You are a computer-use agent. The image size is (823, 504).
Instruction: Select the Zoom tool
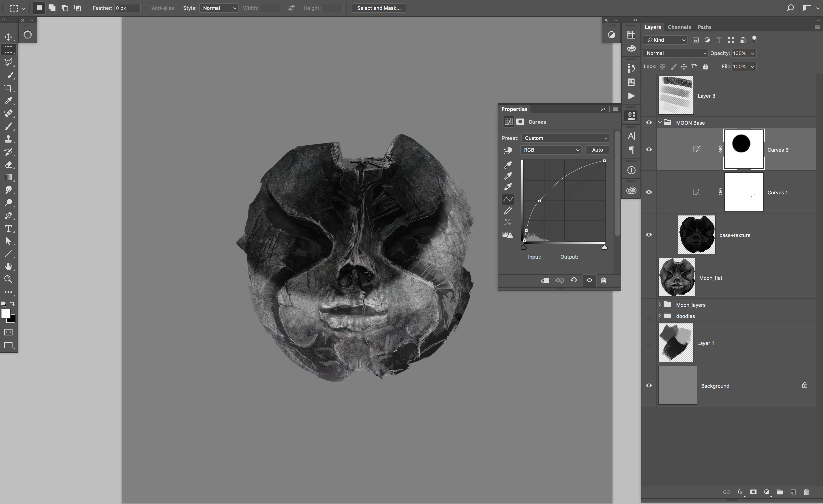[x=9, y=279]
